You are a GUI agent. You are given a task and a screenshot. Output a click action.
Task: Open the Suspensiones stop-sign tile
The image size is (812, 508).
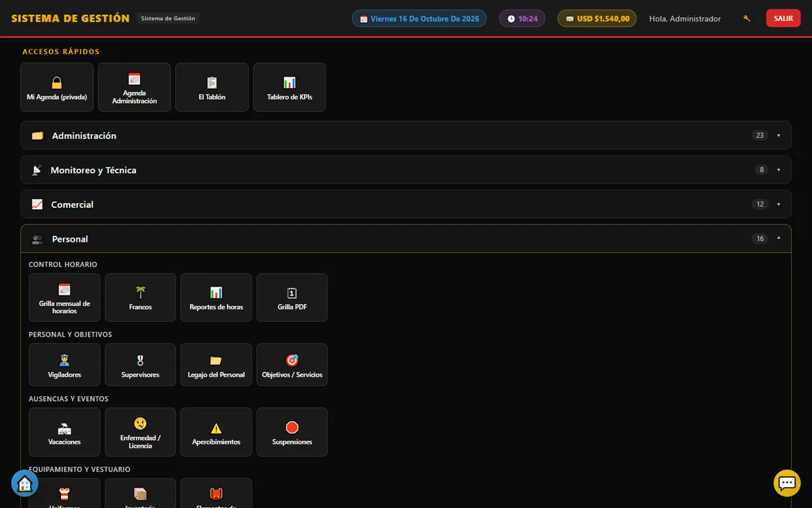point(292,432)
